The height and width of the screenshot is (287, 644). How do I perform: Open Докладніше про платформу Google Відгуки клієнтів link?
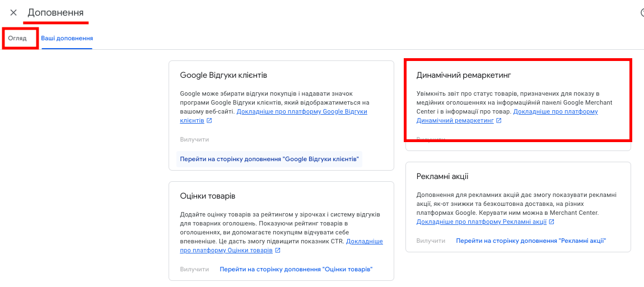click(x=273, y=116)
